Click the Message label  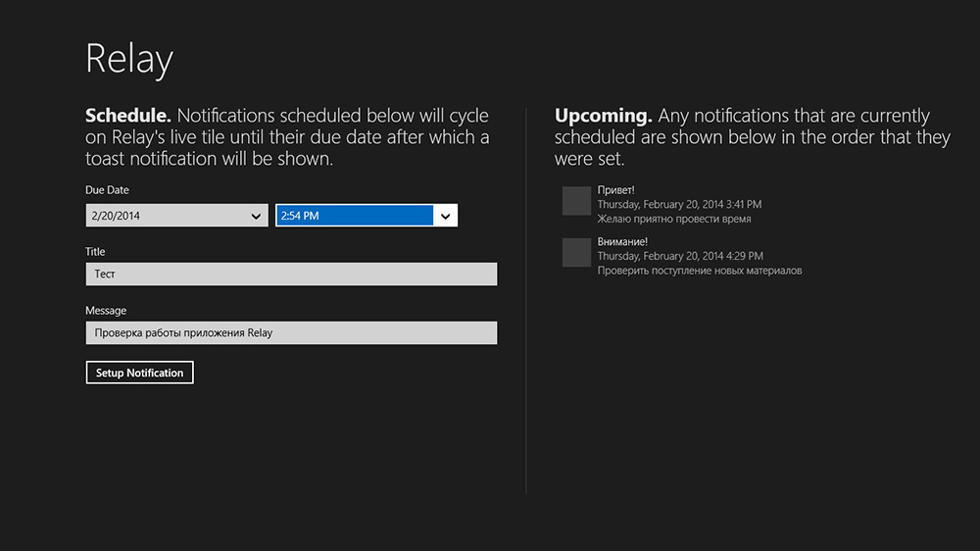click(x=106, y=310)
